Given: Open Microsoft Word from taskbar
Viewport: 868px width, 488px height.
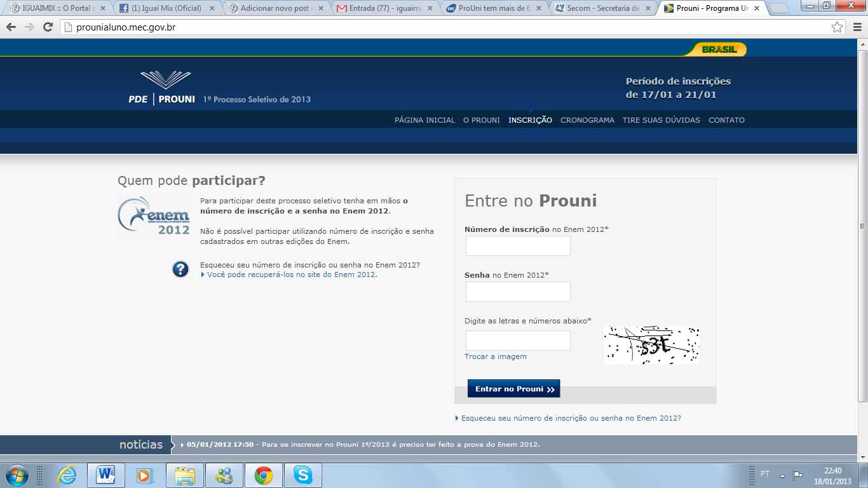Looking at the screenshot, I should pyautogui.click(x=106, y=475).
